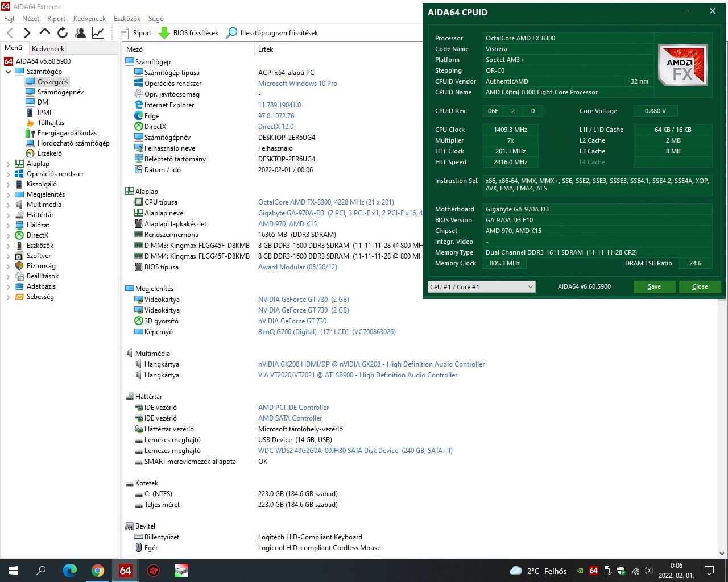Select Összegzés in the tree
Viewport: 728px width, 582px height.
click(52, 82)
